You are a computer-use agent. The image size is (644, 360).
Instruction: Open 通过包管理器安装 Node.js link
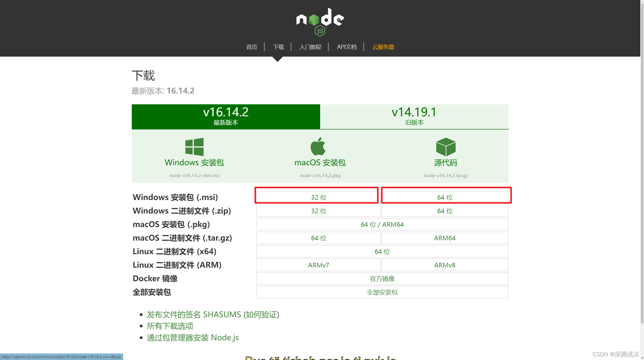point(193,338)
